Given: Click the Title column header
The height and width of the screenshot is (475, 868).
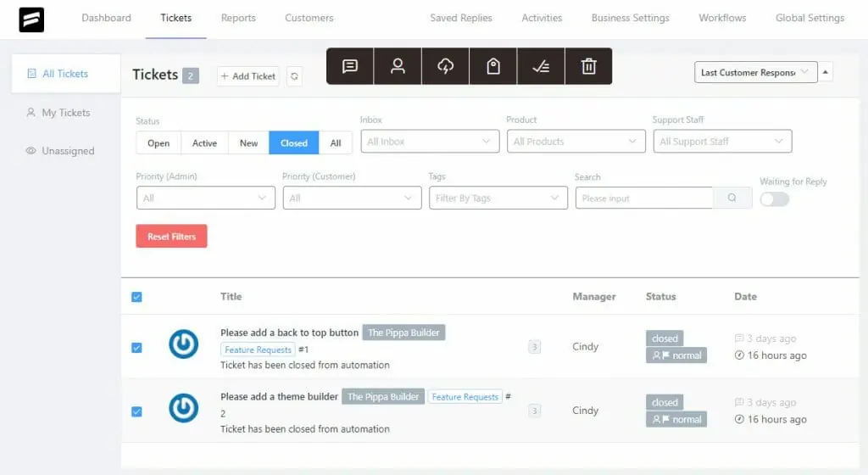Looking at the screenshot, I should click(231, 297).
